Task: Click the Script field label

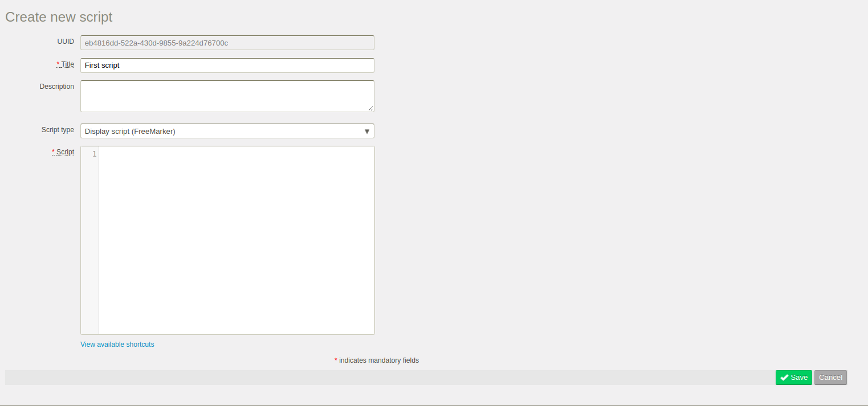Action: point(63,152)
